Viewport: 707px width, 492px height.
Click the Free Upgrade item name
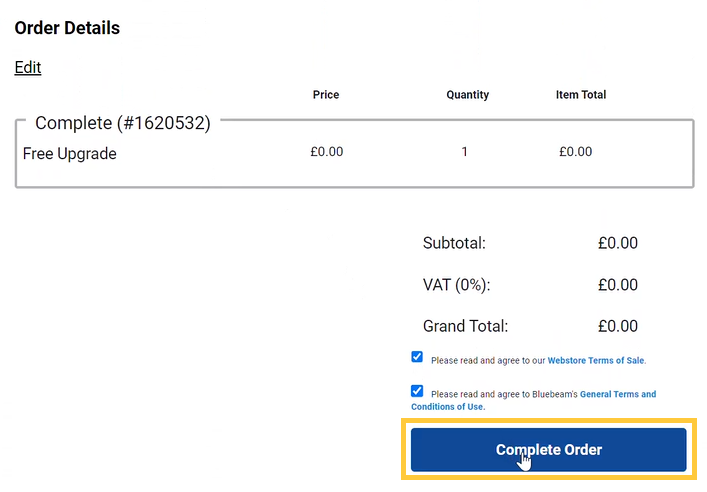click(x=70, y=154)
